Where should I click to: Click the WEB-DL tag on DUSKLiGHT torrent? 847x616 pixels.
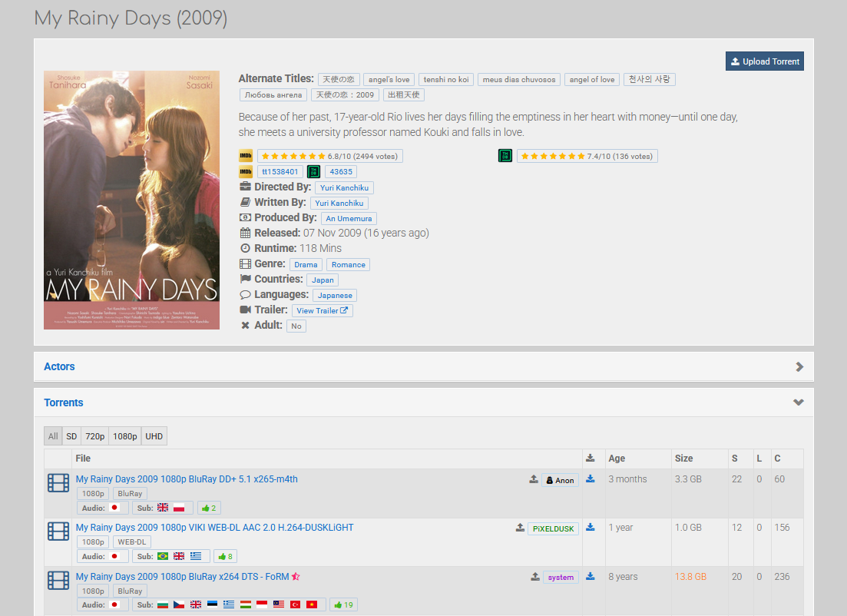pos(132,542)
